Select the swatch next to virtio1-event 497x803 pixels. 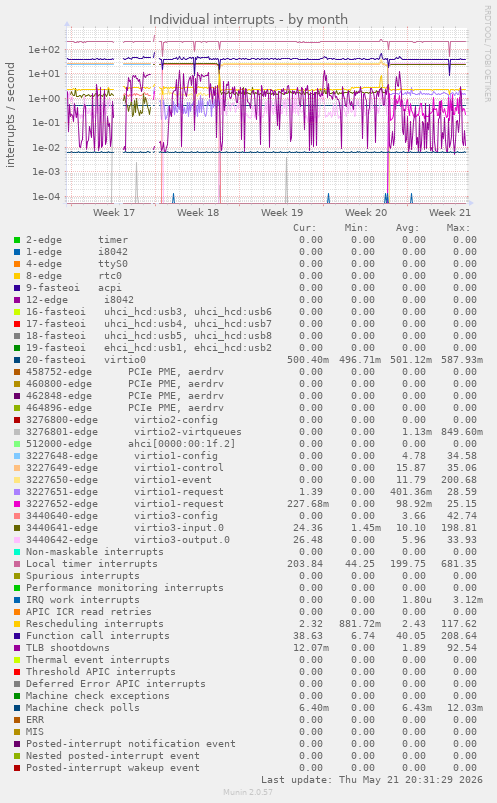coord(17,480)
